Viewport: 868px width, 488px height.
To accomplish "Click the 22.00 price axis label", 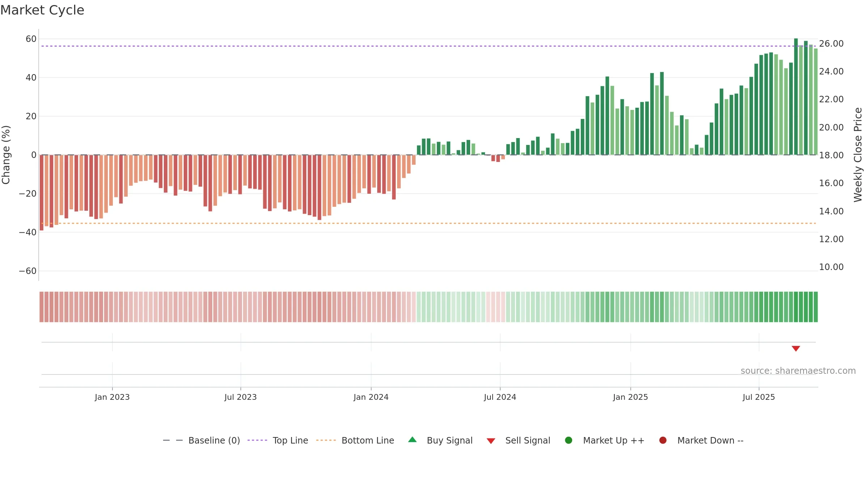I will 831,99.
